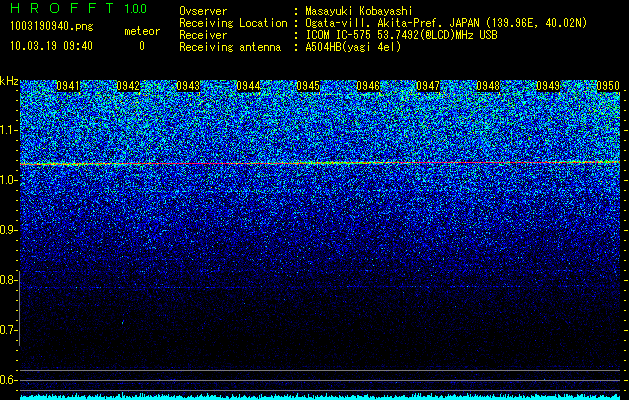Screen dimensions: 629x400
Task: Click the 1.0 frequency axis label
Action: tap(8, 180)
